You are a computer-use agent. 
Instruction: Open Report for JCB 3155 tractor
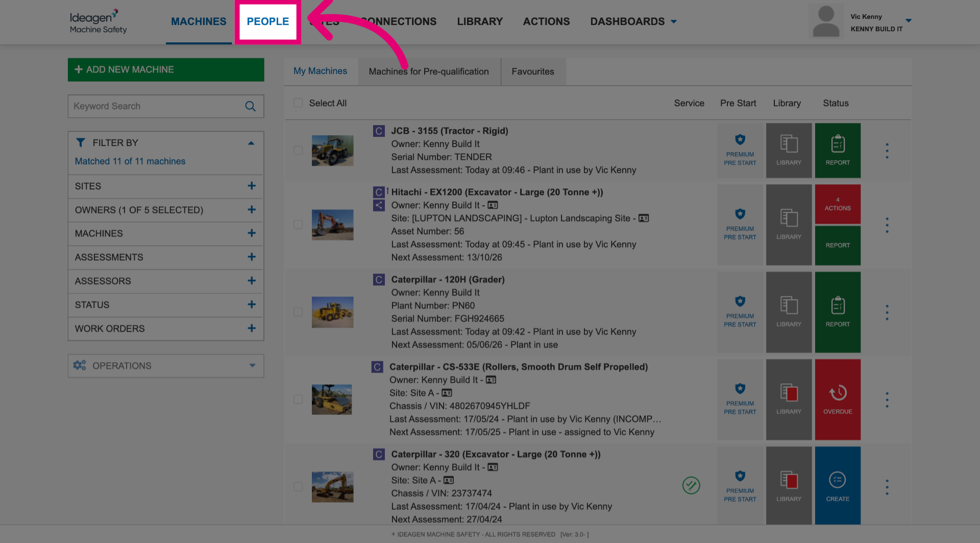[x=838, y=151]
